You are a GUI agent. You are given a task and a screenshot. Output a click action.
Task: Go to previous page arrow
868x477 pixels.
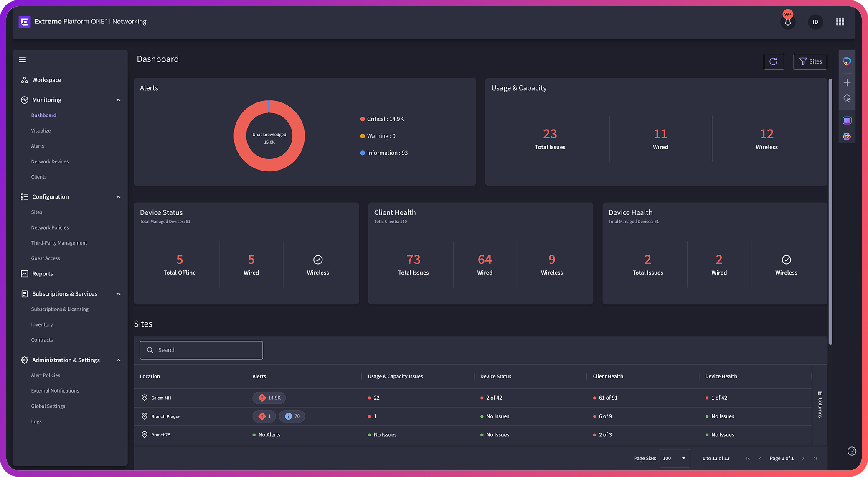pyautogui.click(x=760, y=459)
